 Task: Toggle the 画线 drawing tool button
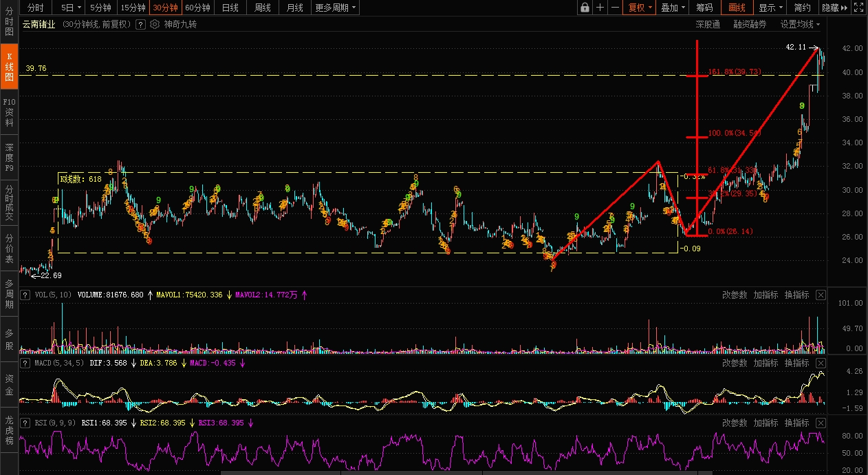coord(737,8)
